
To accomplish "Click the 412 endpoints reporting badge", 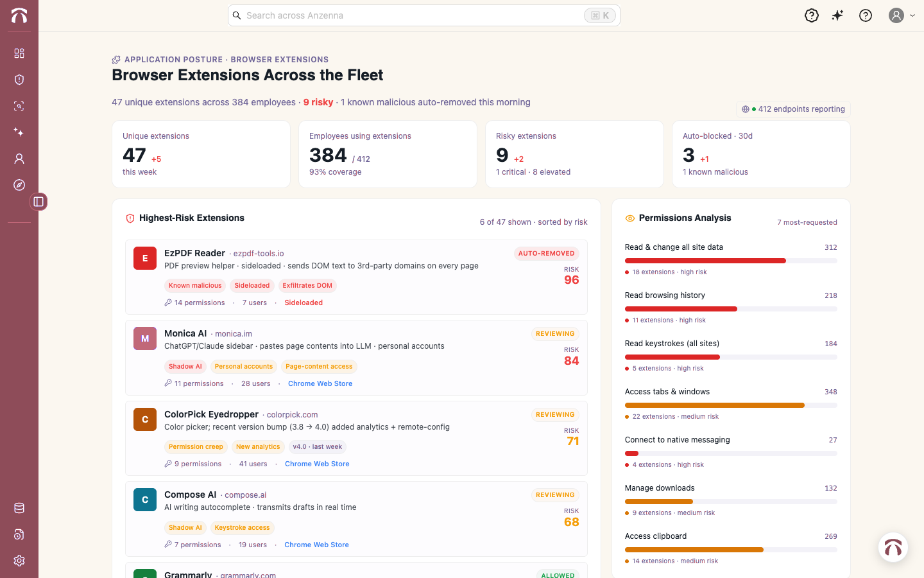I will click(x=793, y=109).
